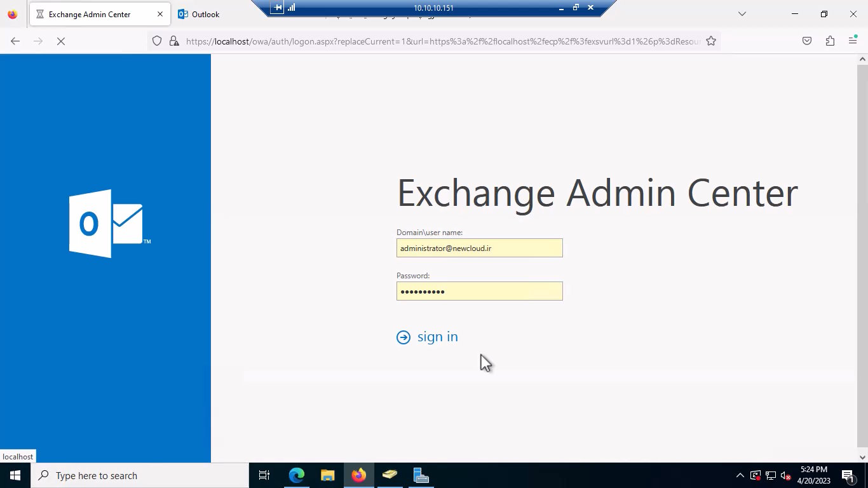Click the address bar URL
868x488 pixels.
pyautogui.click(x=443, y=41)
